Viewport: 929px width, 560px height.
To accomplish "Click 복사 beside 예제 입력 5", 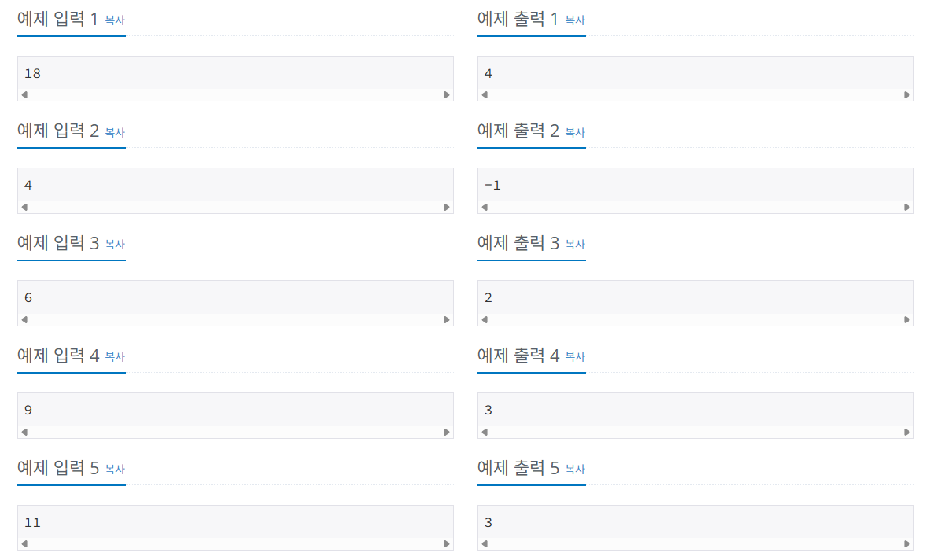I will coord(115,470).
